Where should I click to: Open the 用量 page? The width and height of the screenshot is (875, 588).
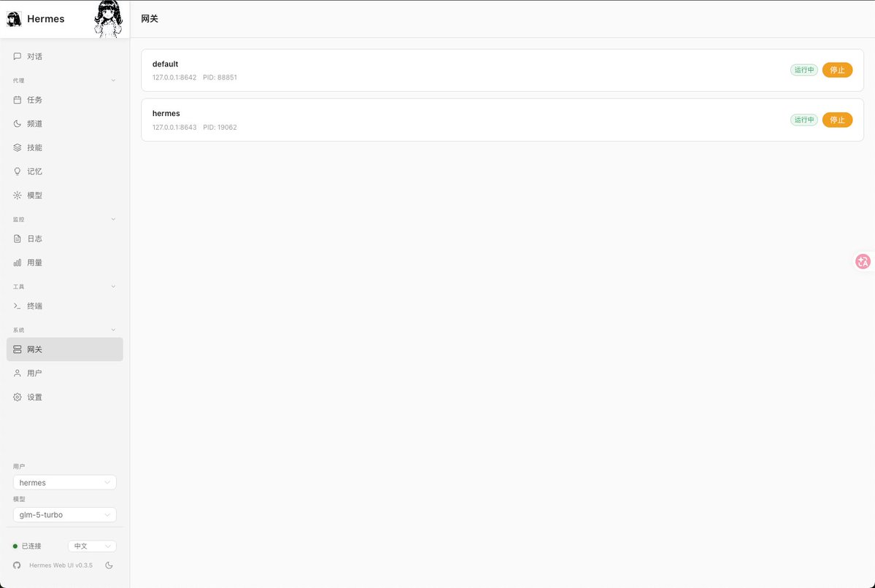pos(65,262)
